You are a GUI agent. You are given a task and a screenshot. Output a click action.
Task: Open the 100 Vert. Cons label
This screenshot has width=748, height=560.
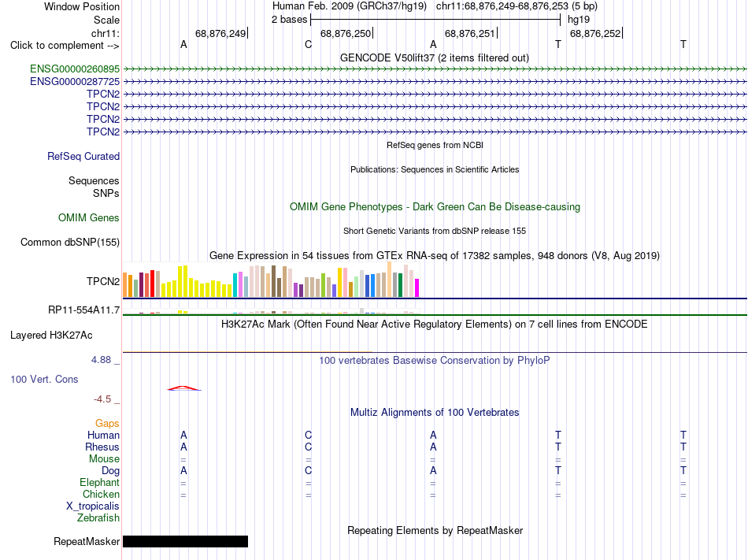coord(44,380)
